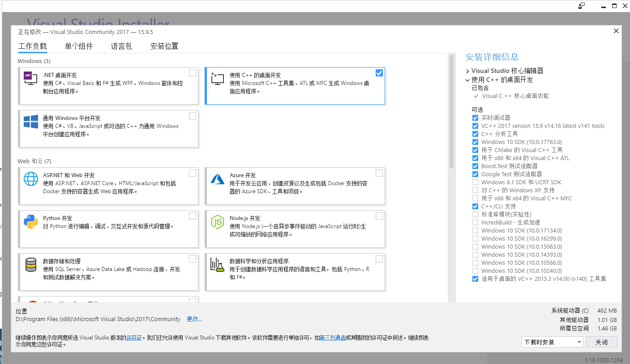Expand Visual Studio 核心编辑器 details

467,70
